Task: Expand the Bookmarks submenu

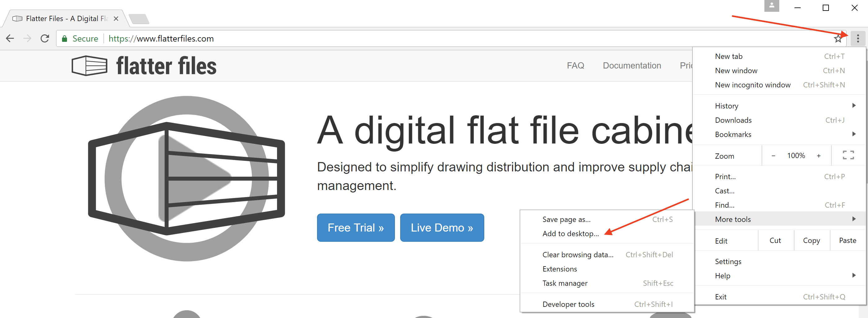Action: (779, 134)
